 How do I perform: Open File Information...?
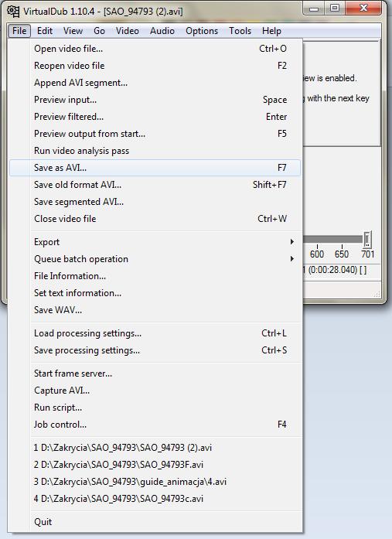[x=155, y=276]
